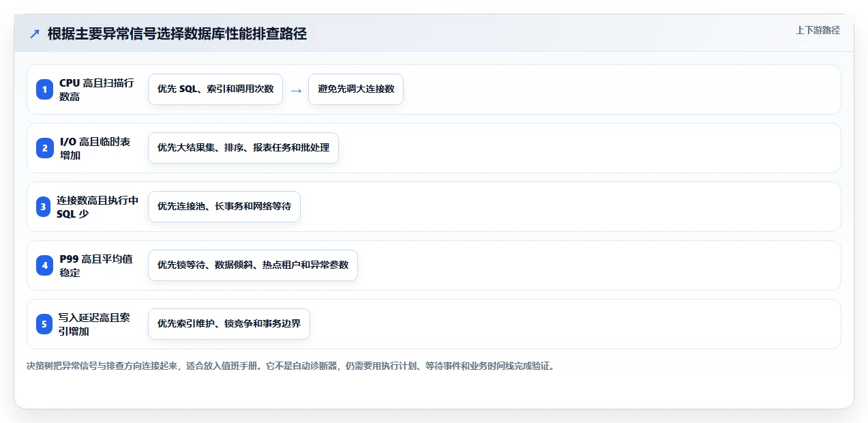Screen dimensions: 868x423
Task: Click the 写入延迟高且索引增加 label
Action: click(x=94, y=324)
